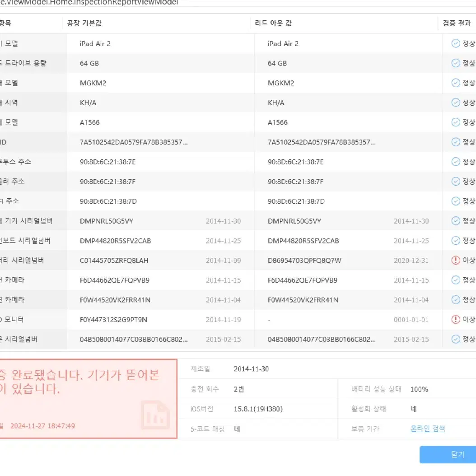Click the check icon in 90:8D:6C:21:38:7E row

click(456, 162)
